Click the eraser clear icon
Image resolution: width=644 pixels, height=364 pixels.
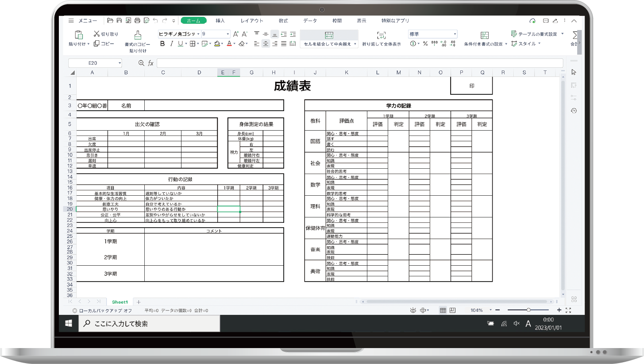(242, 44)
